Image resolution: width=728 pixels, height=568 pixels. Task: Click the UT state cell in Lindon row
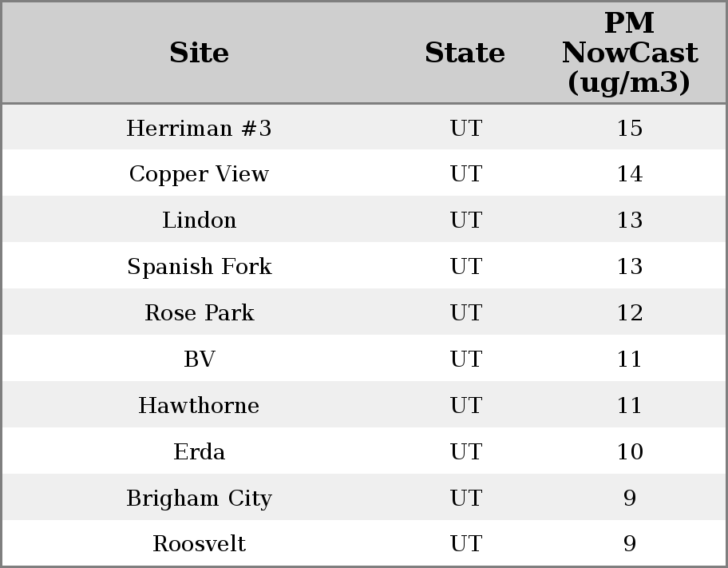point(465,220)
